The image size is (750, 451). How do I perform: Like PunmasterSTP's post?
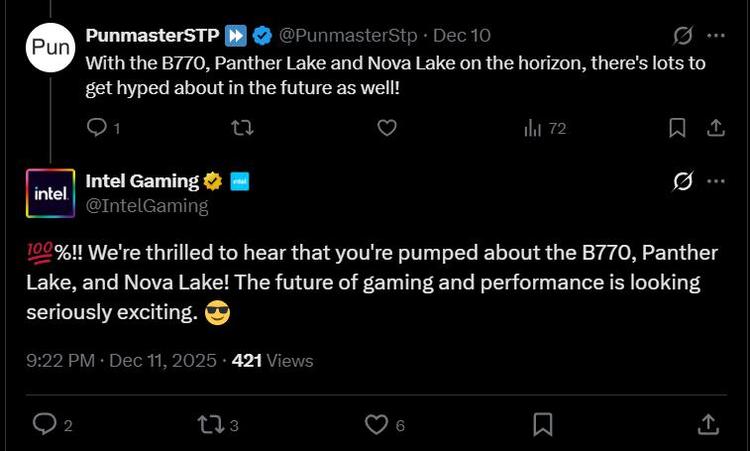click(387, 128)
